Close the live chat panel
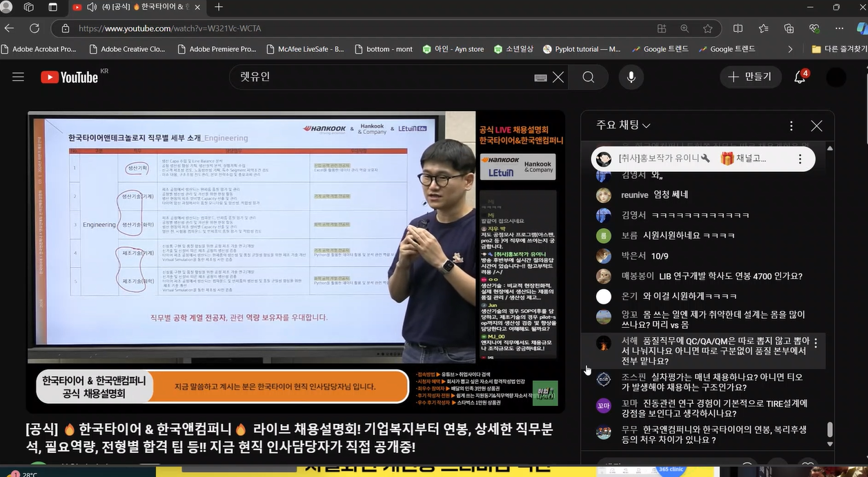This screenshot has height=477, width=868. click(816, 126)
